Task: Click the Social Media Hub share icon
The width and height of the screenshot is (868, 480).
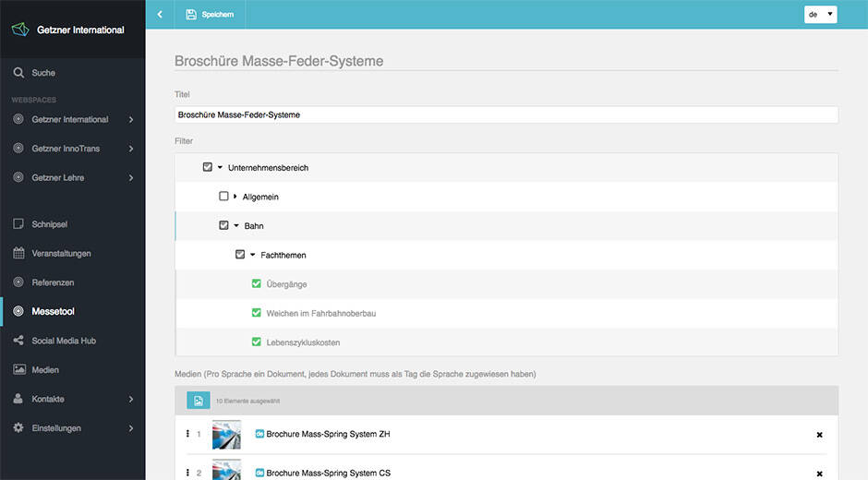Action: pyautogui.click(x=18, y=341)
